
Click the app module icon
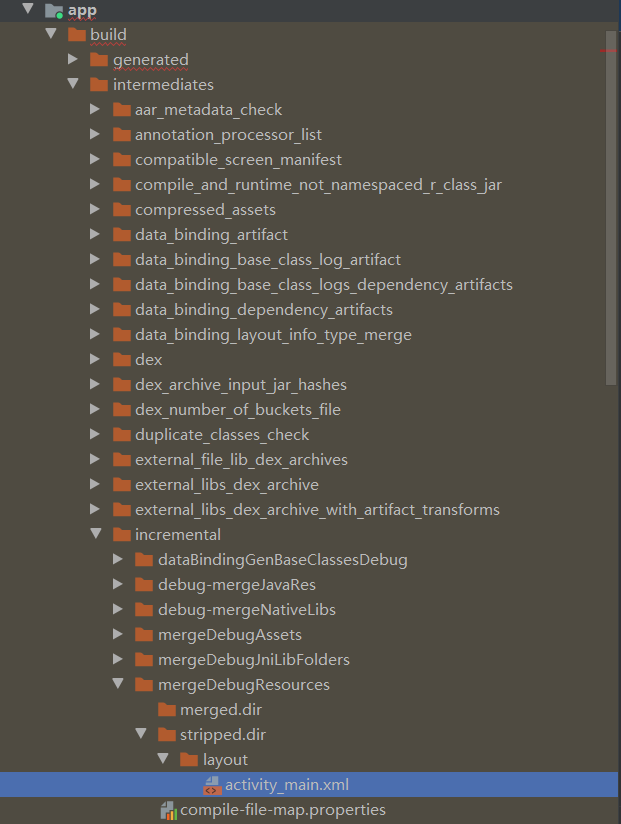coord(54,11)
